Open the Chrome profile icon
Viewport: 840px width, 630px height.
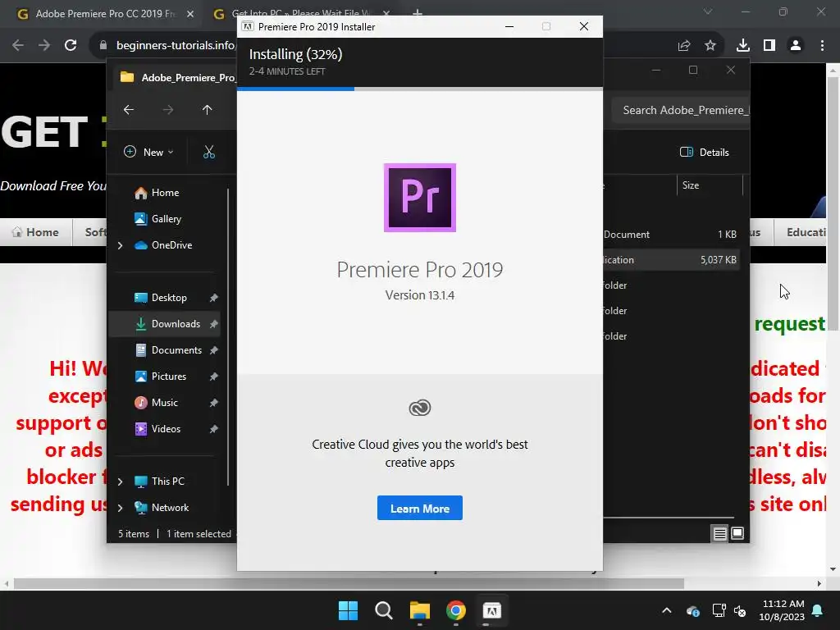click(796, 46)
